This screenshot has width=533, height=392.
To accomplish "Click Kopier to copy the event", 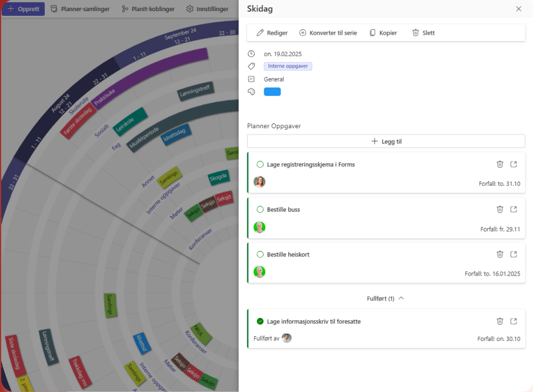I will pyautogui.click(x=382, y=33).
